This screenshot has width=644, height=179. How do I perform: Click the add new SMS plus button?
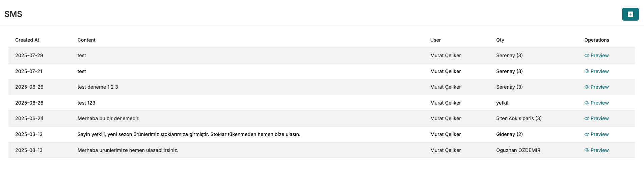click(x=630, y=14)
